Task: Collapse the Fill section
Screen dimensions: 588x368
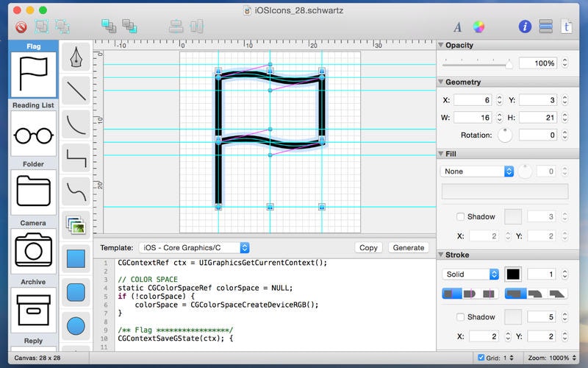Action: (x=441, y=154)
